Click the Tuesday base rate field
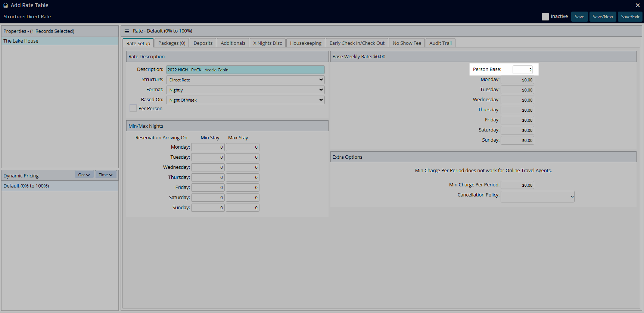 [x=517, y=90]
